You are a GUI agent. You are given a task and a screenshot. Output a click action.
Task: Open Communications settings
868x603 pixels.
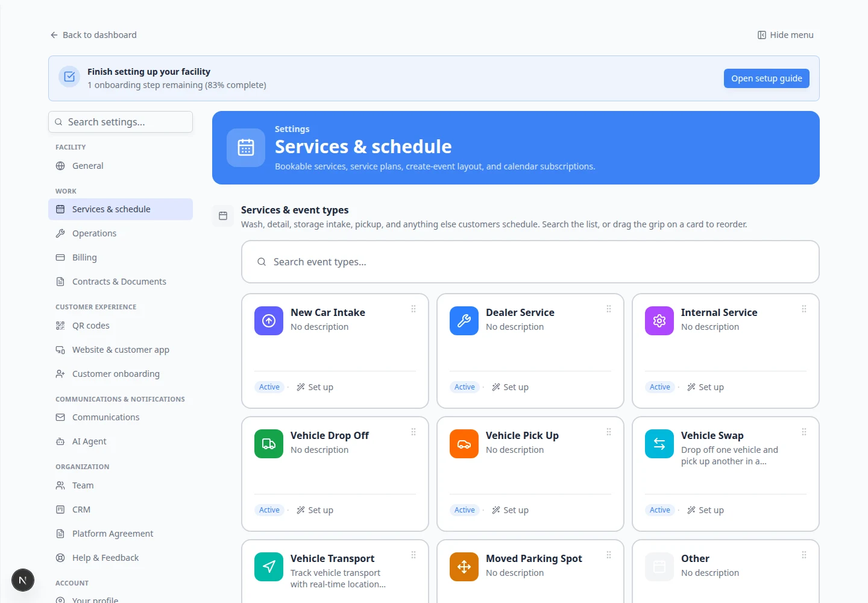(x=121, y=417)
